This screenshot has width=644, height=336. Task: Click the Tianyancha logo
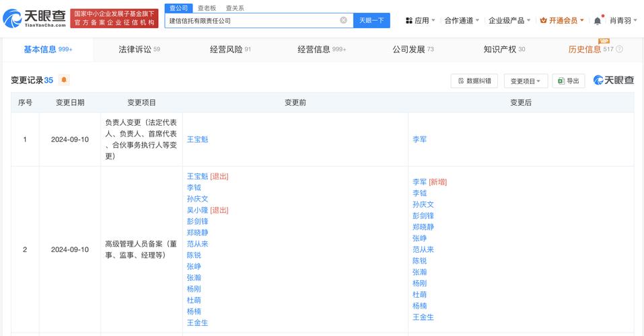click(x=34, y=18)
